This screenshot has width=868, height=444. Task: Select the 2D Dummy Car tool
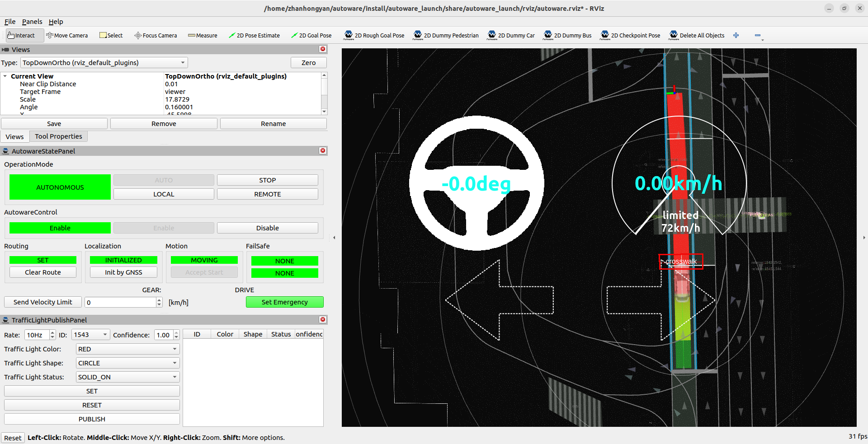tap(511, 35)
